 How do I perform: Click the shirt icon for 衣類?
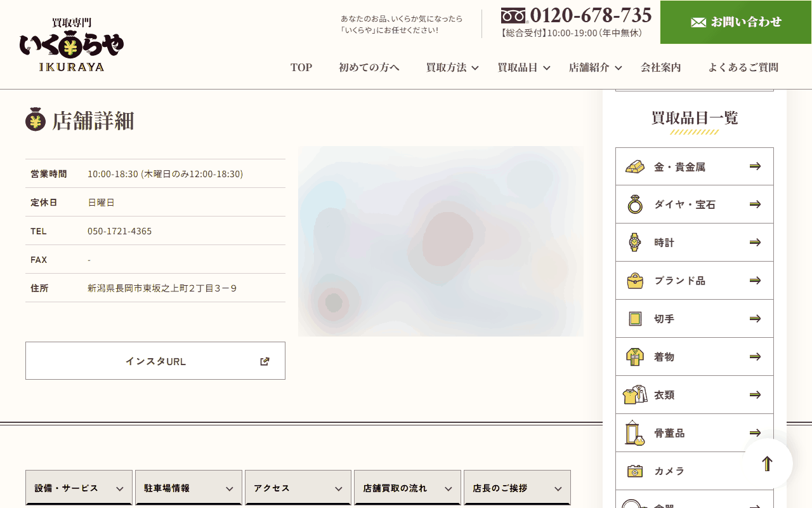coord(635,395)
